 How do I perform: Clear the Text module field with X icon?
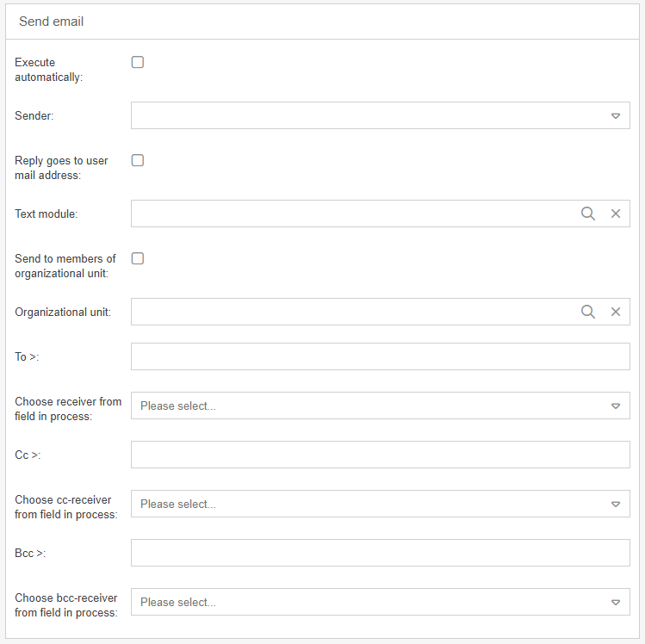point(616,214)
